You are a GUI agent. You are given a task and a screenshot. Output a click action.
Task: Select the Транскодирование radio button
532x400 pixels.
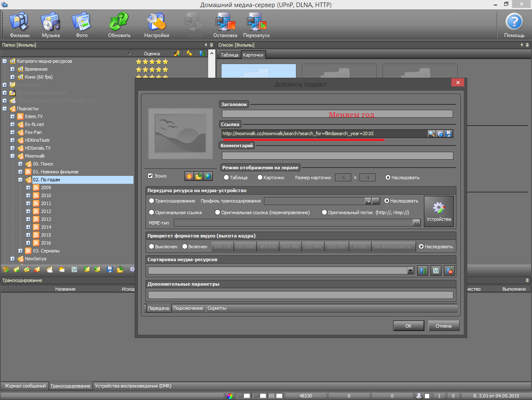pyautogui.click(x=152, y=201)
